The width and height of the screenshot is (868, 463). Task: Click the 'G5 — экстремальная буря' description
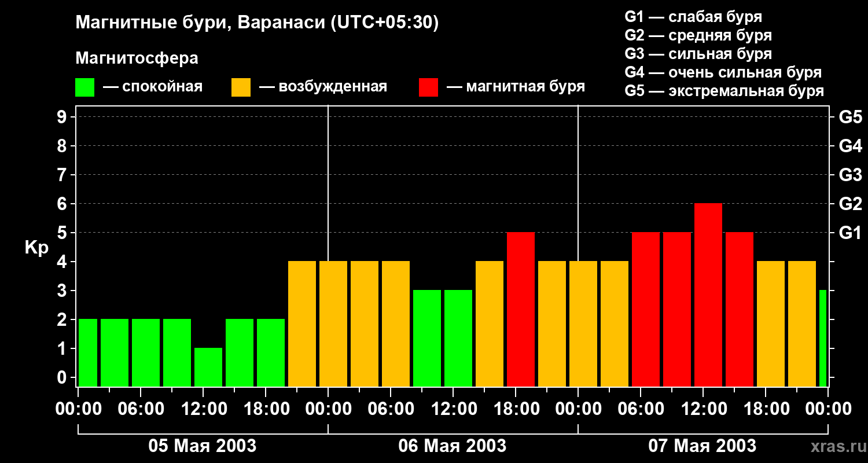coord(724,91)
